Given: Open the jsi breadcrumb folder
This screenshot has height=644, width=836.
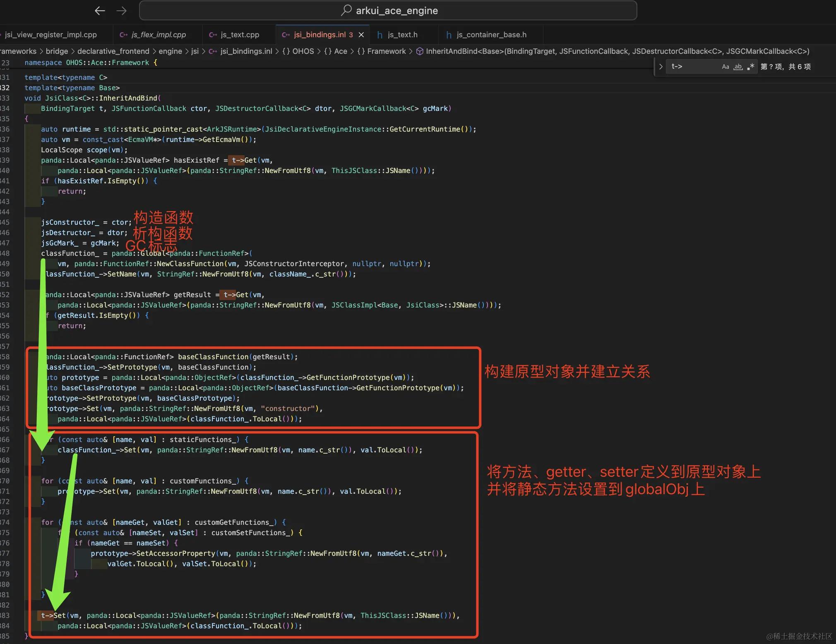Looking at the screenshot, I should (x=195, y=51).
